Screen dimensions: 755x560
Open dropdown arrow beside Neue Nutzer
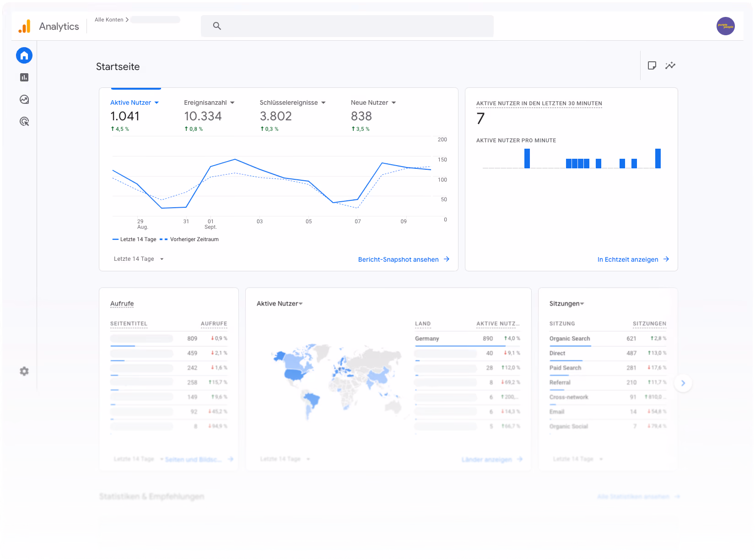pyautogui.click(x=394, y=103)
